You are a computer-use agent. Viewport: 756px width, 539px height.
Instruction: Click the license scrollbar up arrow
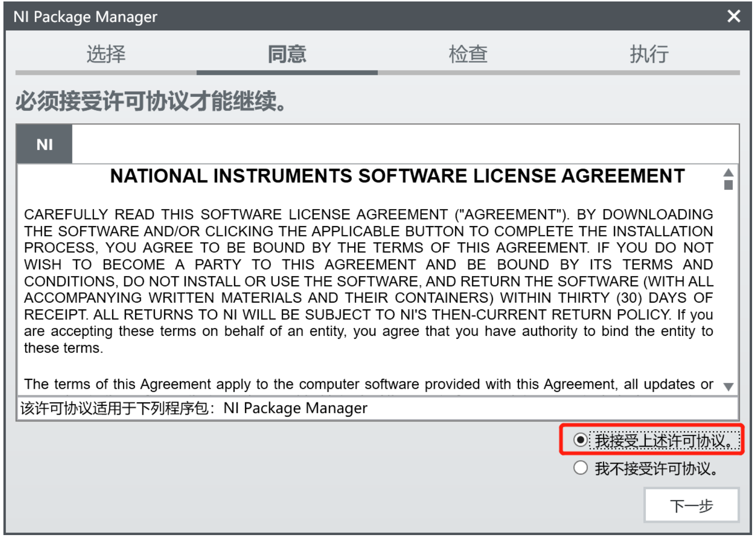[729, 172]
